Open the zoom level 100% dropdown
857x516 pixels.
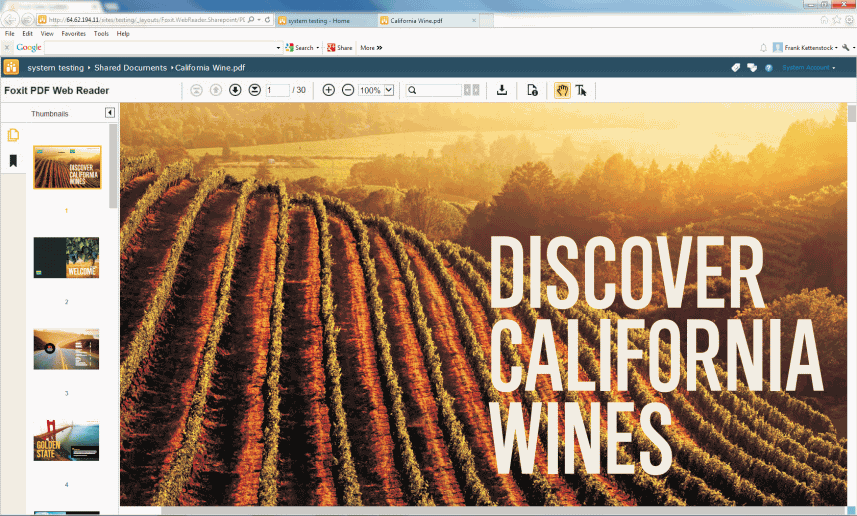[389, 90]
